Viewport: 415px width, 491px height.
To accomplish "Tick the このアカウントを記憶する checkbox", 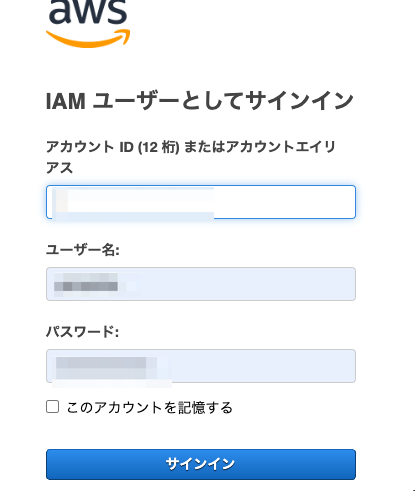I will point(52,407).
